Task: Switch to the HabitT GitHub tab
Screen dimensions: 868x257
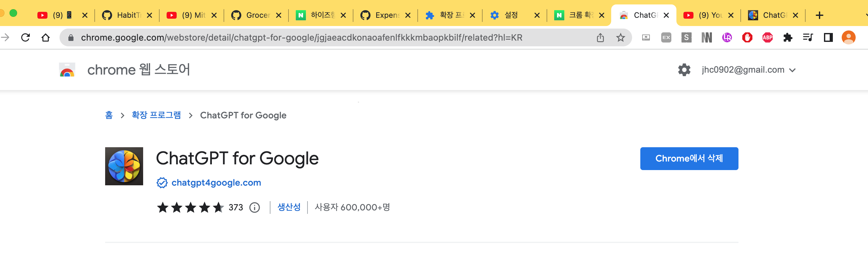Action: pos(127,15)
